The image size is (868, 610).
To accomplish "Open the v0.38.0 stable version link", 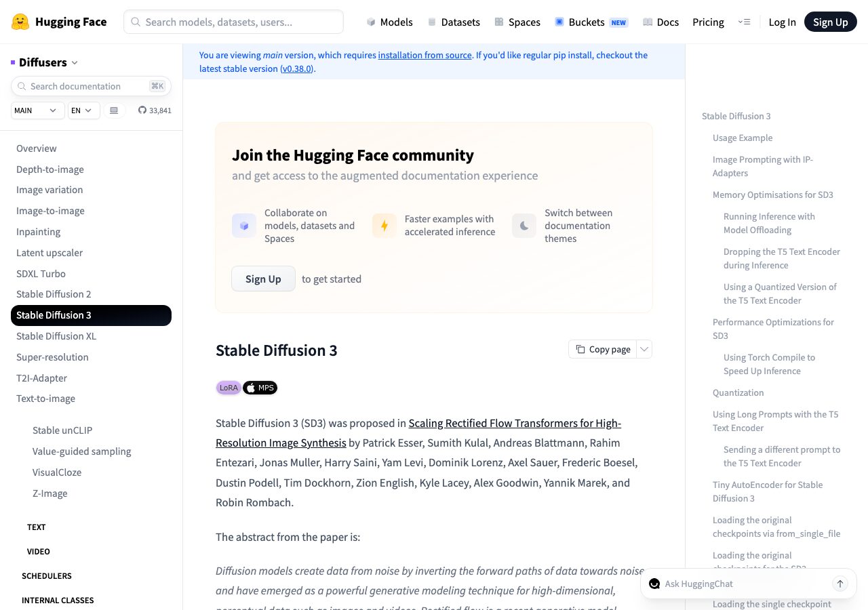I will coord(297,68).
